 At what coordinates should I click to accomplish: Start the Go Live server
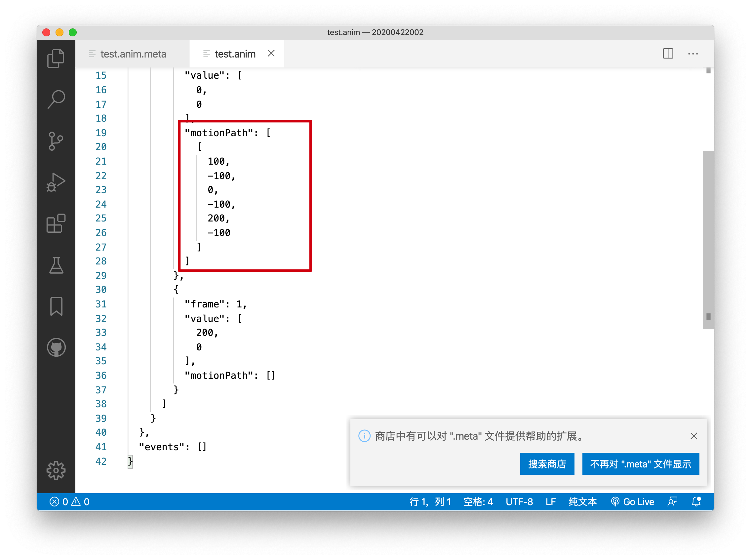pyautogui.click(x=632, y=502)
